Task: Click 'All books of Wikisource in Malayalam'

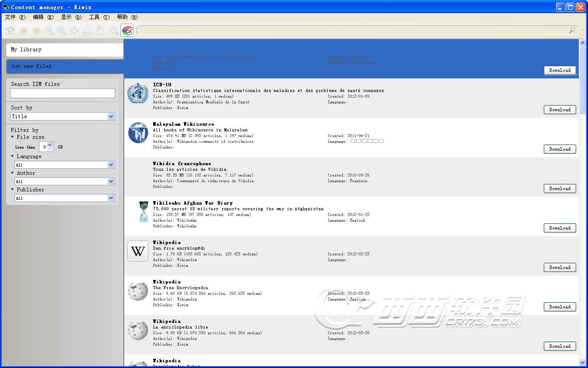Action: pyautogui.click(x=200, y=130)
